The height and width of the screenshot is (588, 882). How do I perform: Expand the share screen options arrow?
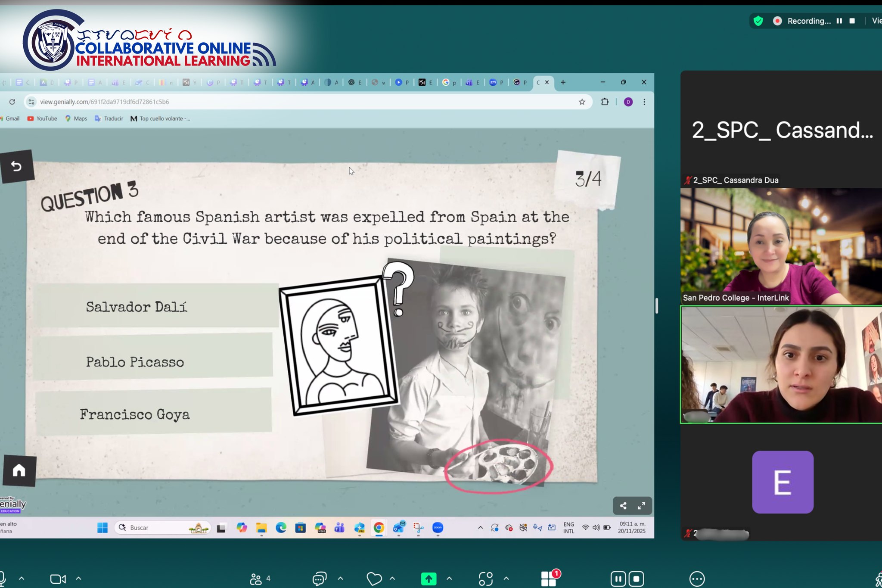449,579
